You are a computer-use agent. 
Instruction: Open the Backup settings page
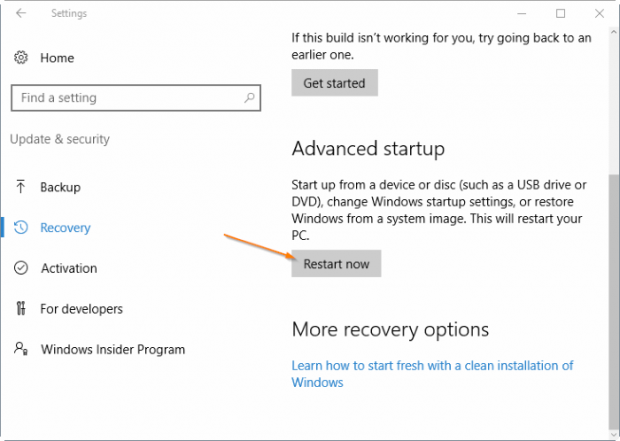60,187
